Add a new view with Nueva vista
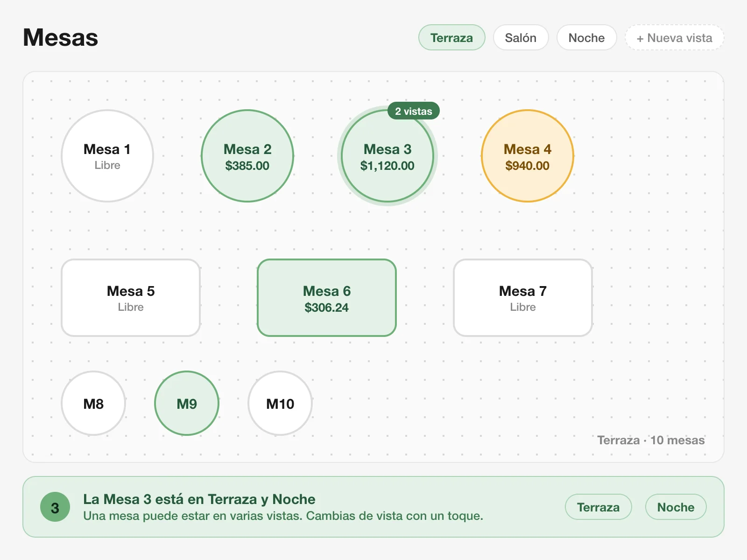Viewport: 747px width, 560px height. click(x=674, y=37)
